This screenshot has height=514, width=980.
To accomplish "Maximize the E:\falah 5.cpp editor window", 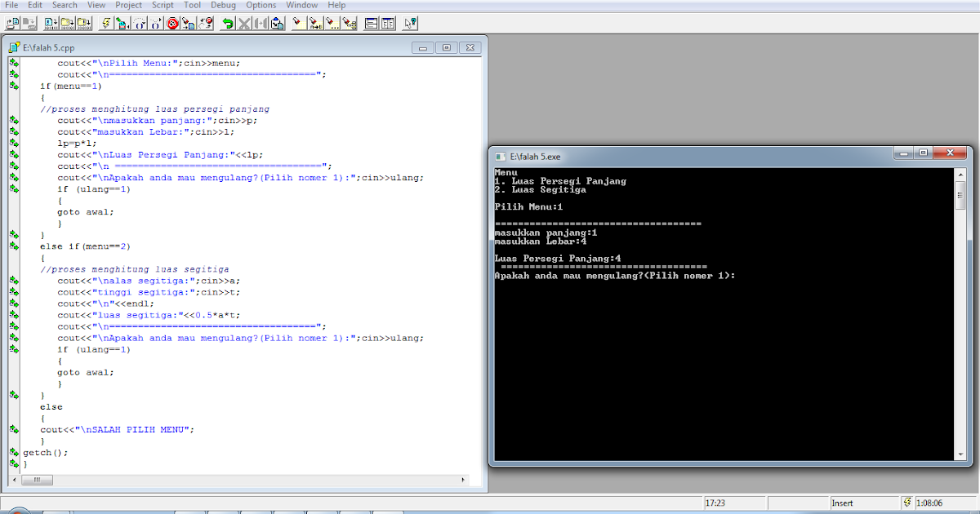I will tap(446, 48).
